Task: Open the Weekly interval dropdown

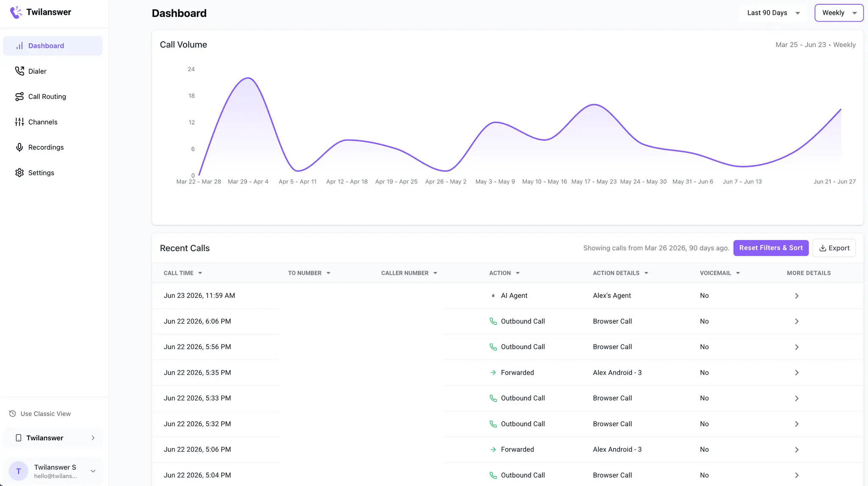Action: tap(839, 13)
